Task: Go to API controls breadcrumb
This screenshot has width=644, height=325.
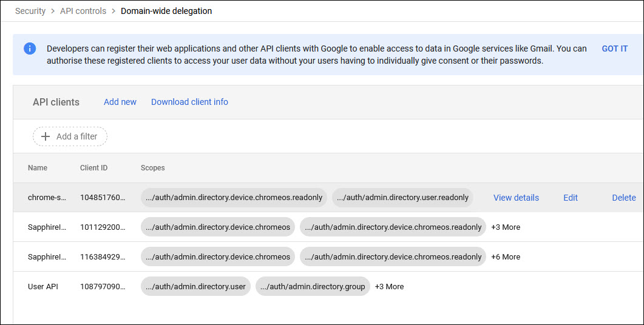Action: (x=83, y=11)
